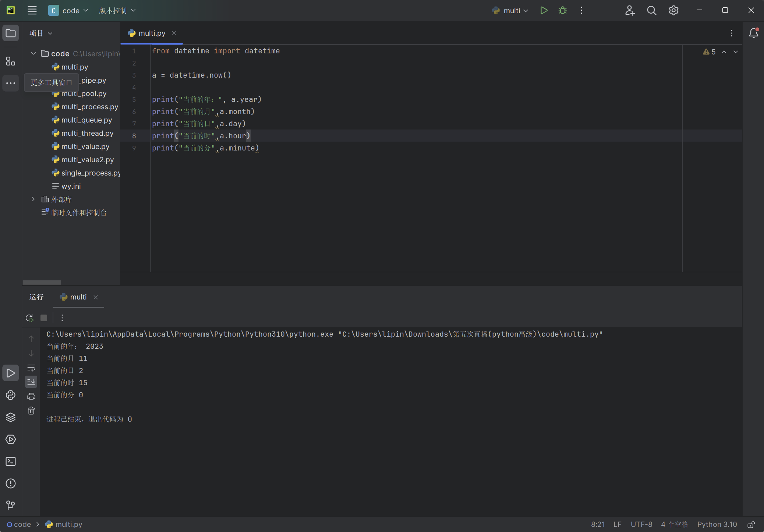
Task: Print the console output
Action: pyautogui.click(x=31, y=396)
